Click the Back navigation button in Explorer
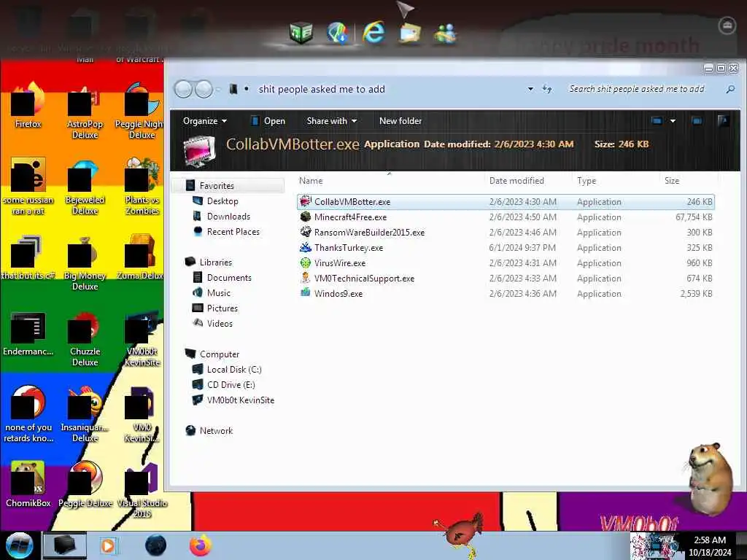This screenshot has height=560, width=747. tap(183, 89)
